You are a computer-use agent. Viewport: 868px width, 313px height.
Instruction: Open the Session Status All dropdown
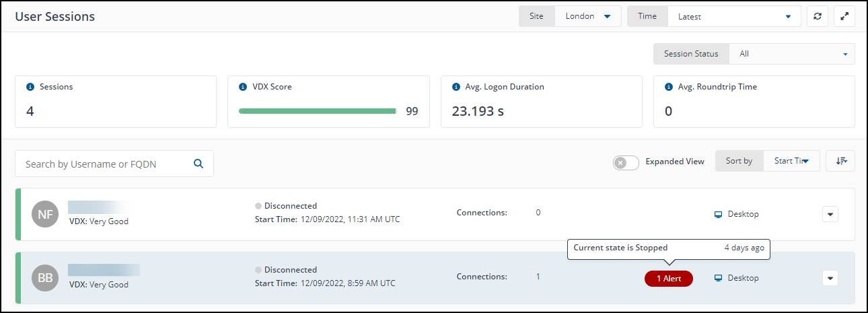(791, 54)
